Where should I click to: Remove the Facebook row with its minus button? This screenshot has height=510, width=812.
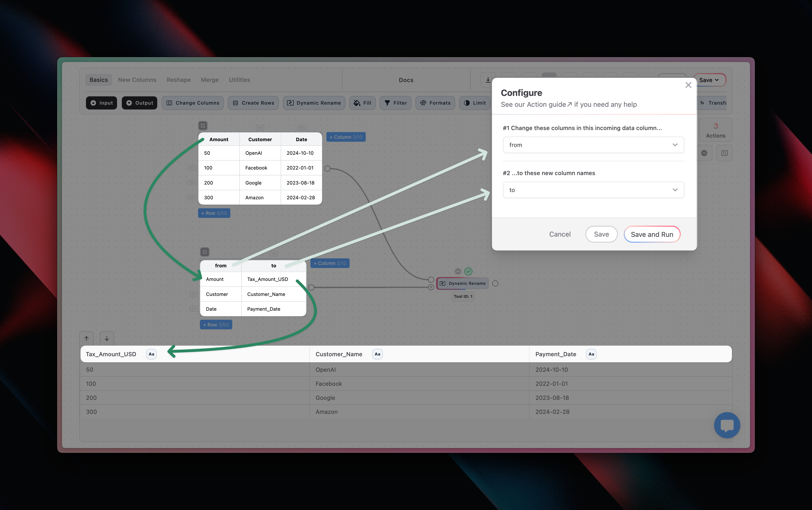191,168
